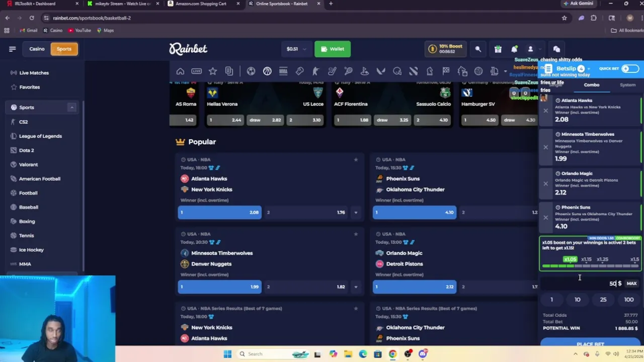Toggle Hellas Verona draw 2.82 selection
Viewport: 644px width, 362px height.
pos(266,120)
